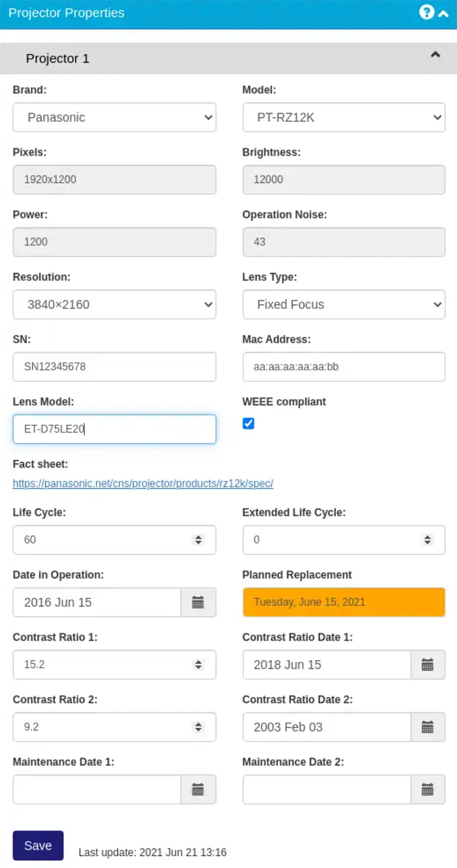Screen dimensions: 457x868
Task: Open Contrast Ratio Date 2 calendar icon
Action: [x=428, y=727]
